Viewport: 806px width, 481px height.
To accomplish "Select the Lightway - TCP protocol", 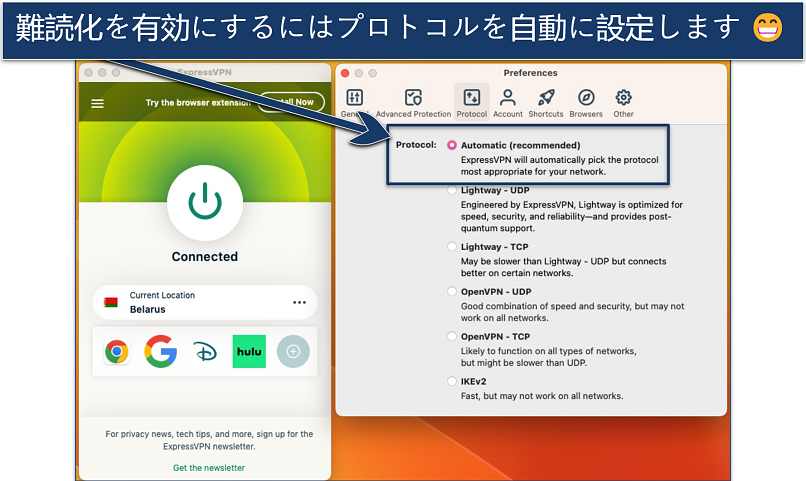I will (452, 246).
